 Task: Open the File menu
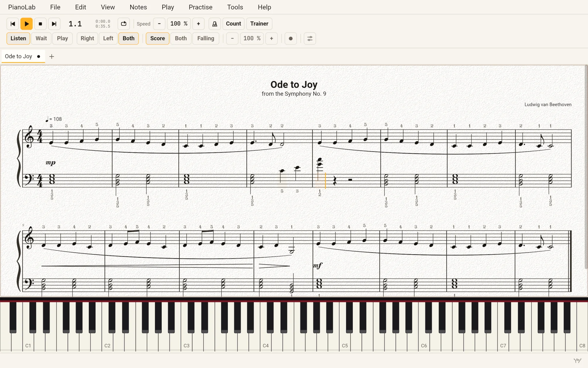tap(55, 7)
